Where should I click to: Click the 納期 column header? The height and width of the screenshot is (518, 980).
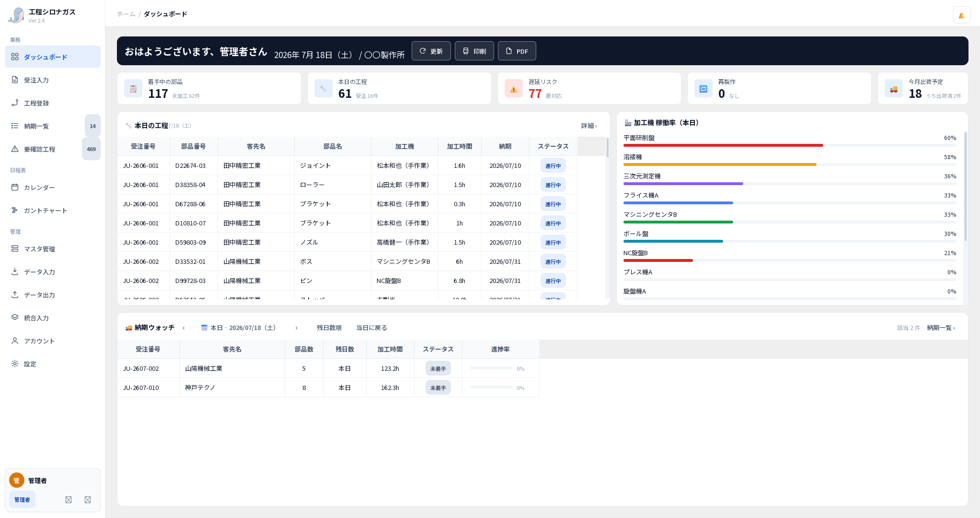505,146
